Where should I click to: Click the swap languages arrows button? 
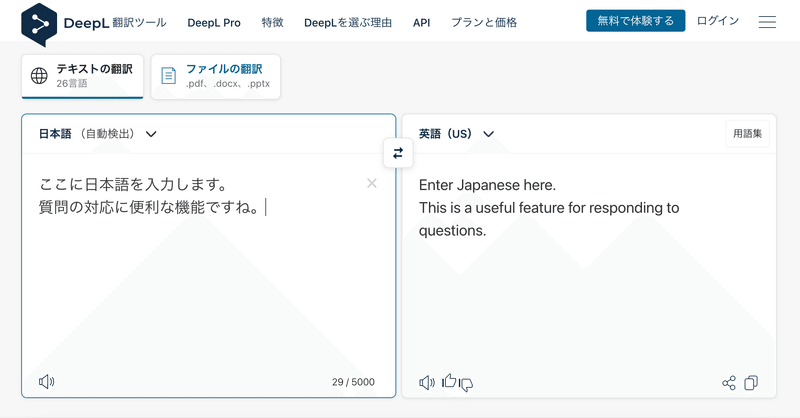(398, 153)
